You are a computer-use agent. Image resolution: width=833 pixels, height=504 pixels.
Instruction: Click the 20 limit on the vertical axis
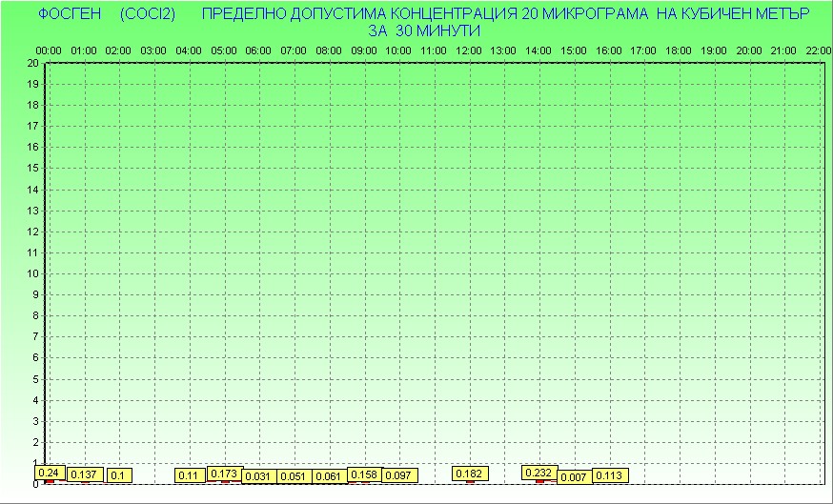[x=32, y=63]
